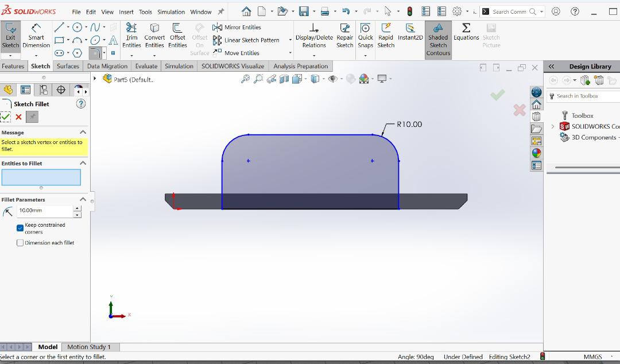Select the Ellipse sketch tool
This screenshot has width=620, height=364.
point(95,40)
